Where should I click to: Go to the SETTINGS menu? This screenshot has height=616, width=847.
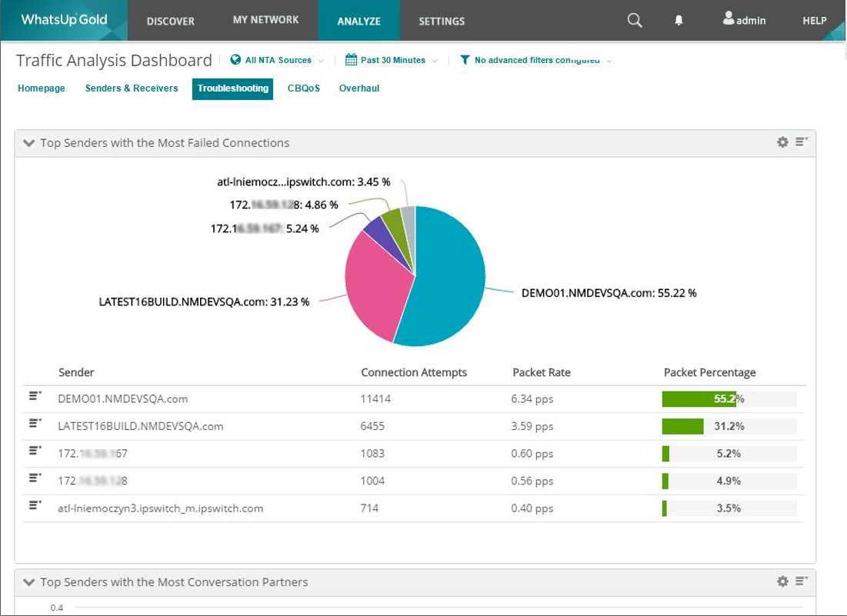441,21
